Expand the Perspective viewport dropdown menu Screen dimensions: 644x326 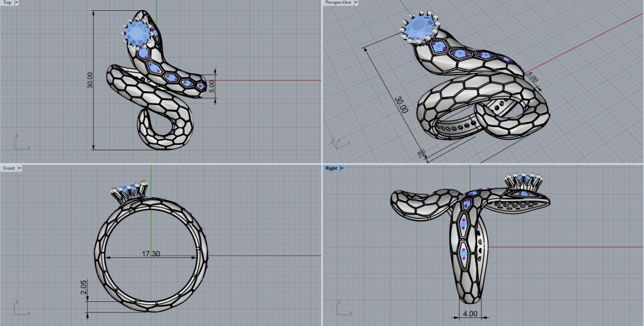(x=356, y=3)
